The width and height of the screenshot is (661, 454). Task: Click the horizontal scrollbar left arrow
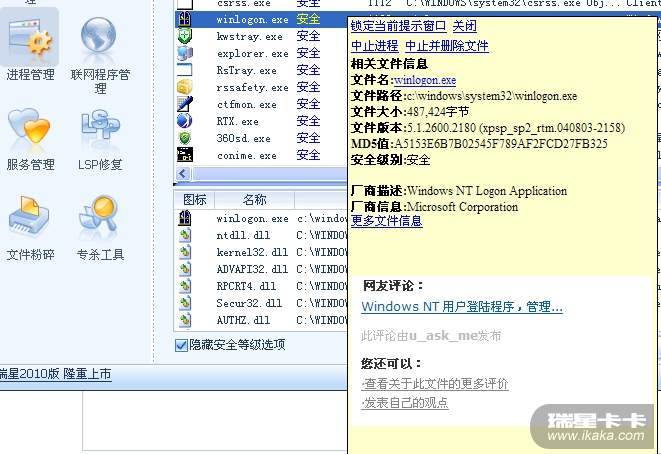tap(183, 173)
